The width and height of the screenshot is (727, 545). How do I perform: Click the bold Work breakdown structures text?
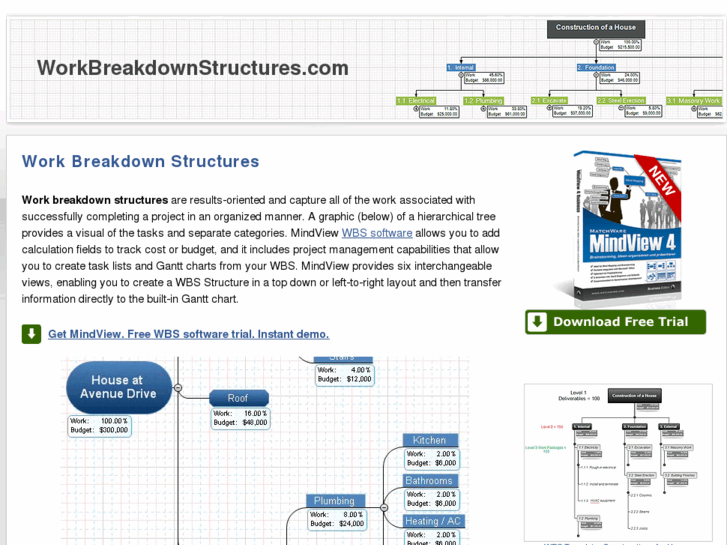95,200
